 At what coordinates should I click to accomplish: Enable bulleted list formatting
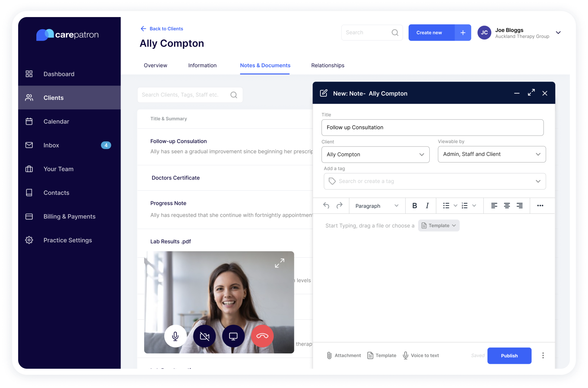(x=446, y=206)
